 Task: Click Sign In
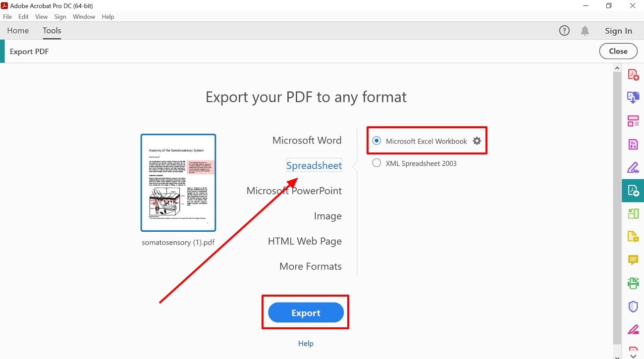click(618, 31)
